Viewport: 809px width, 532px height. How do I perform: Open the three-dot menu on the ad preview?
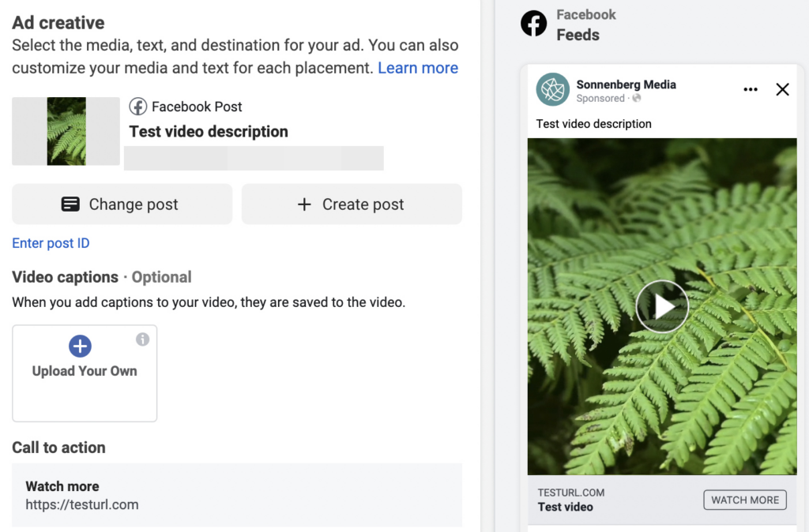point(750,89)
